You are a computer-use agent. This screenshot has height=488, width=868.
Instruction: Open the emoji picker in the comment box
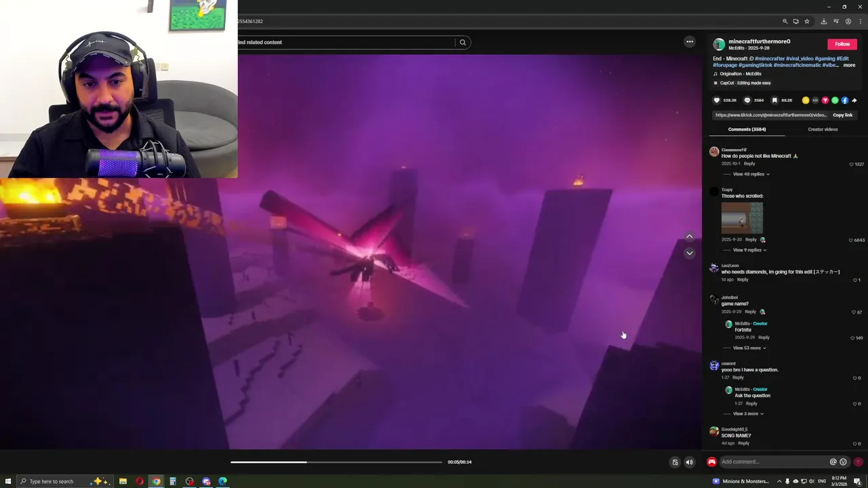coord(843,462)
